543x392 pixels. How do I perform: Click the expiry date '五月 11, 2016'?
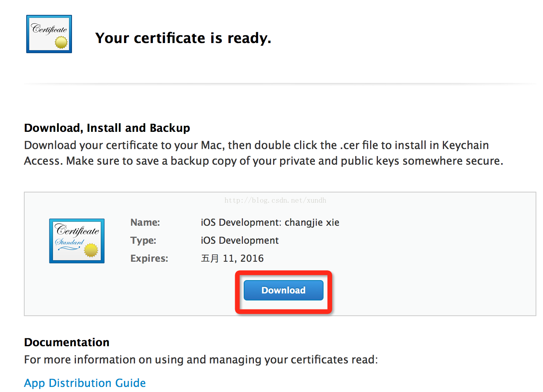[x=232, y=258]
